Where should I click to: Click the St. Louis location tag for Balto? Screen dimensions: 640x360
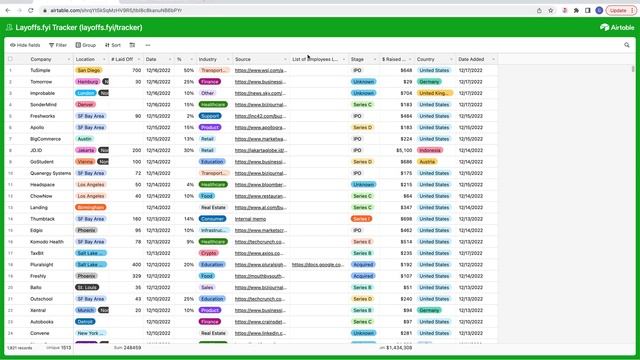(x=87, y=287)
